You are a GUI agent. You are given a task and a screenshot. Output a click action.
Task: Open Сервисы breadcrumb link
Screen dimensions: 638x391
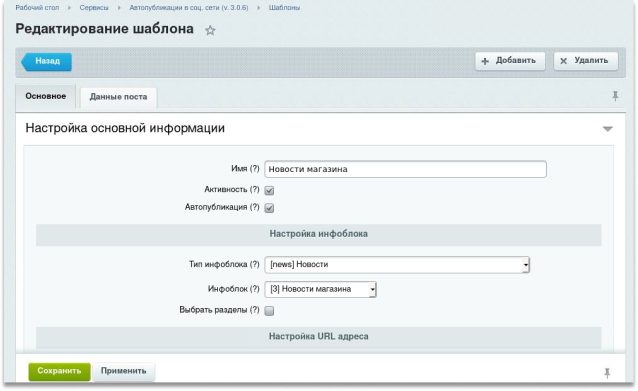click(94, 8)
